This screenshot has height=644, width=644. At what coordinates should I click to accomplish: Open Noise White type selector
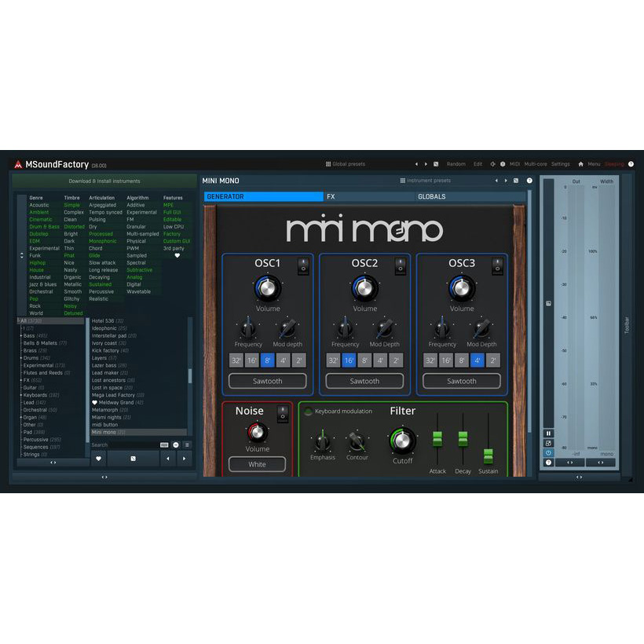257,464
